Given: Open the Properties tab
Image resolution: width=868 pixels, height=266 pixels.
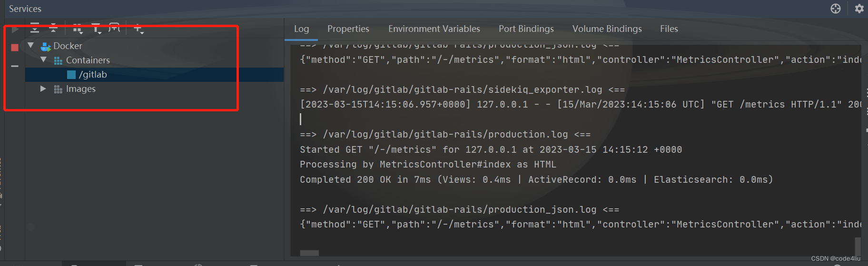Looking at the screenshot, I should [348, 29].
